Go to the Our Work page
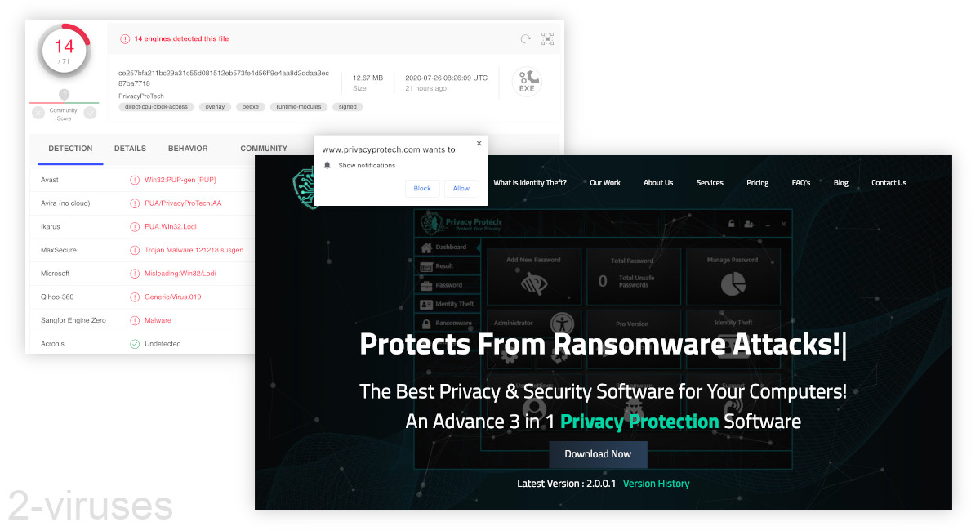The width and height of the screenshot is (980, 531). tap(605, 183)
